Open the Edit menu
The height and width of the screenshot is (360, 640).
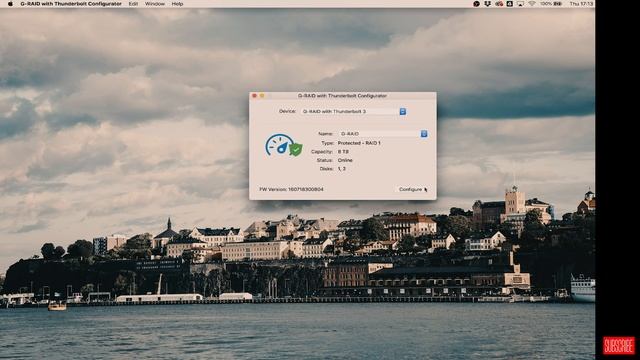(x=133, y=4)
